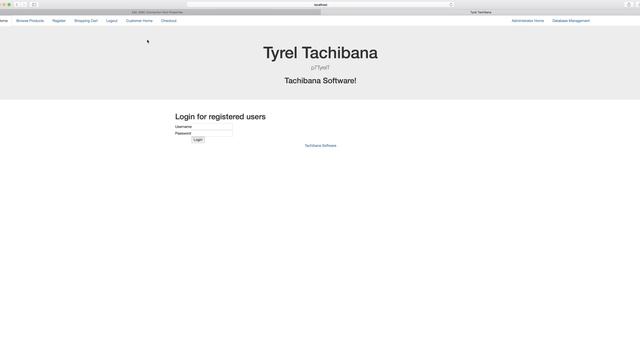Click the Logout nav link
Viewport: 640px width, 360px height.
coord(111,21)
